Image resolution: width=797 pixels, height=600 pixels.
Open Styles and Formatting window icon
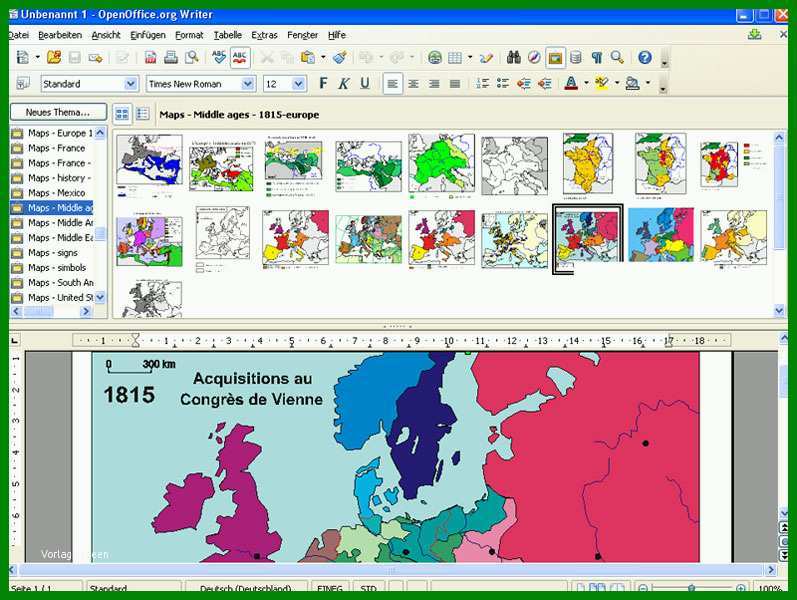point(23,83)
